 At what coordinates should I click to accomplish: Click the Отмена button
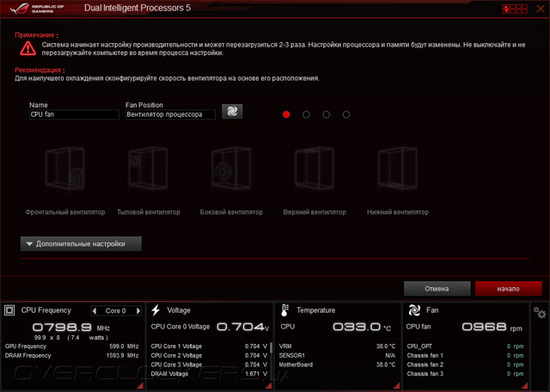(x=437, y=289)
